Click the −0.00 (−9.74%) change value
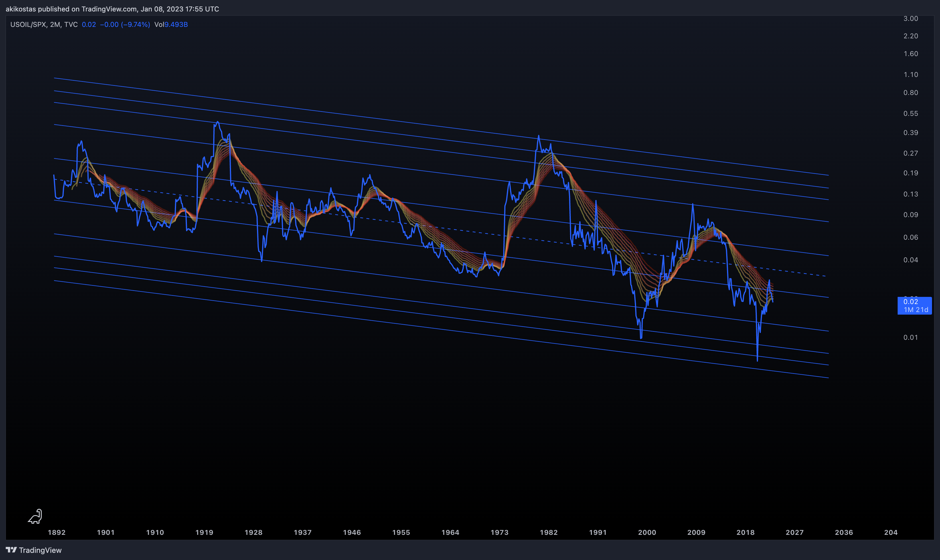Viewport: 940px width, 560px height. (x=125, y=25)
